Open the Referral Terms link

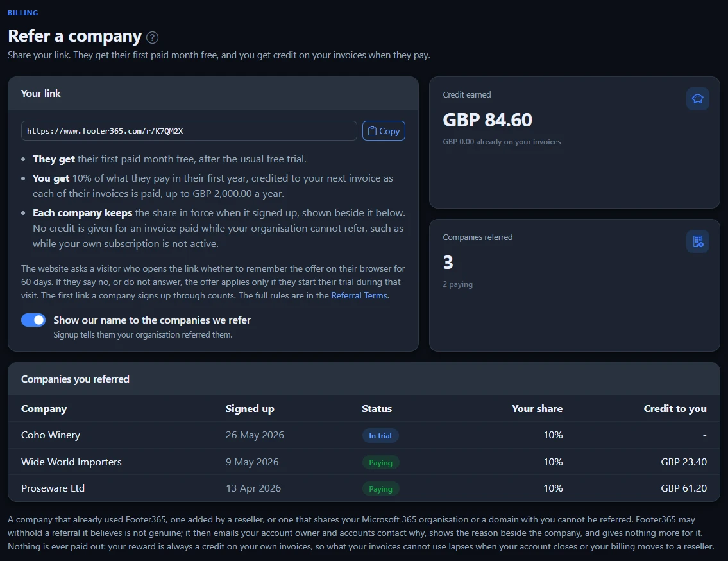click(x=359, y=296)
